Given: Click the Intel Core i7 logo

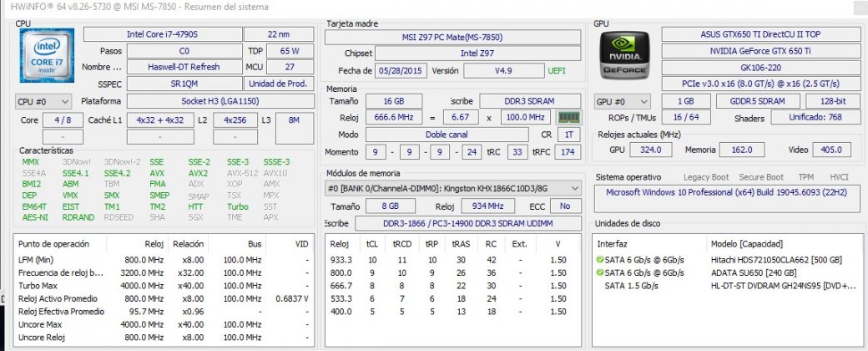Looking at the screenshot, I should click(x=47, y=55).
